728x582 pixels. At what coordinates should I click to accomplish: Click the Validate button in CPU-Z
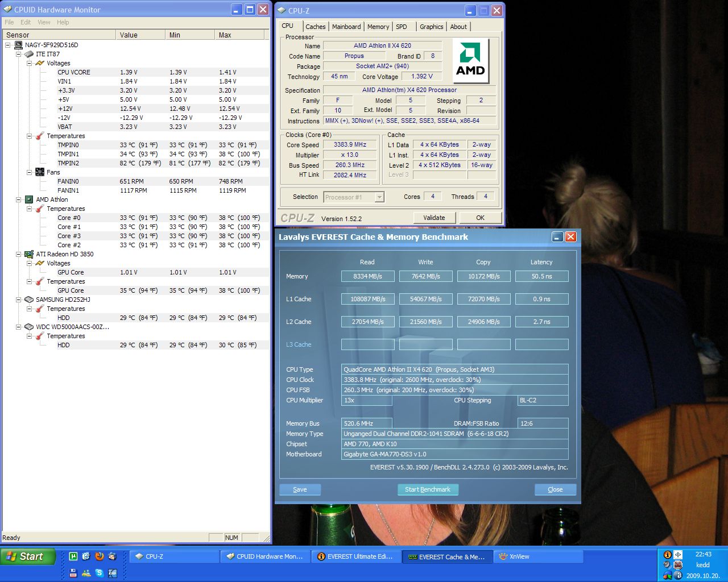point(434,218)
